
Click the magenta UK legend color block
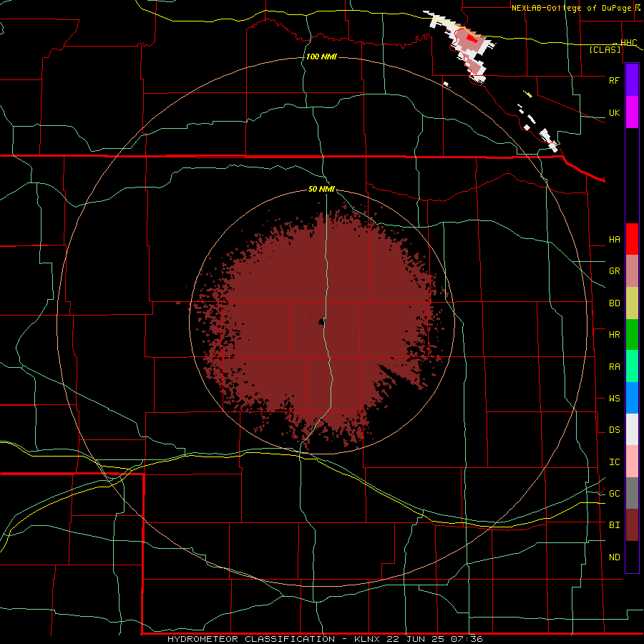click(632, 112)
